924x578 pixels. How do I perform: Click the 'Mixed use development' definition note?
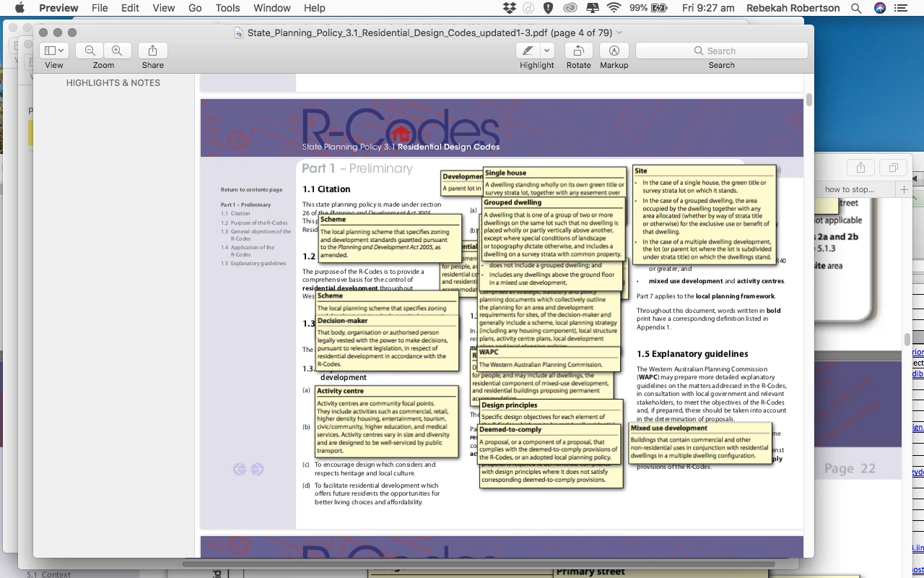[700, 442]
